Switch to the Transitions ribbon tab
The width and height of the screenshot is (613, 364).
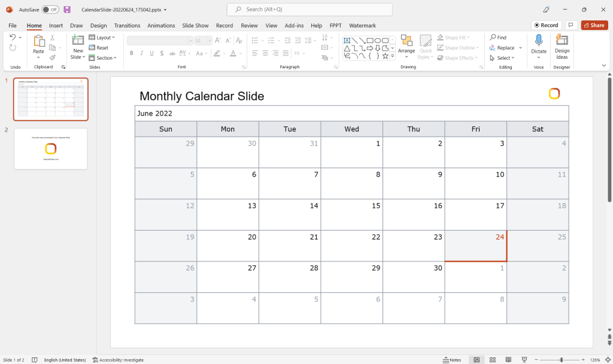(x=127, y=25)
